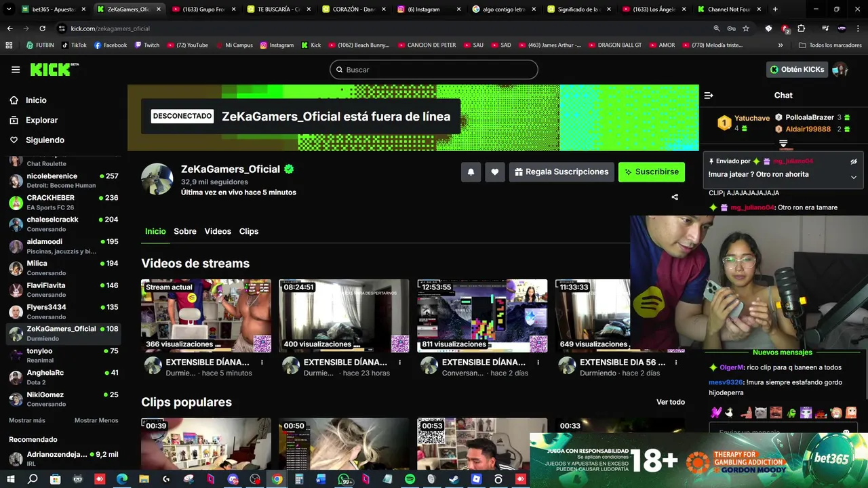868x488 pixels.
Task: Click the Buscar search field
Action: tap(434, 70)
